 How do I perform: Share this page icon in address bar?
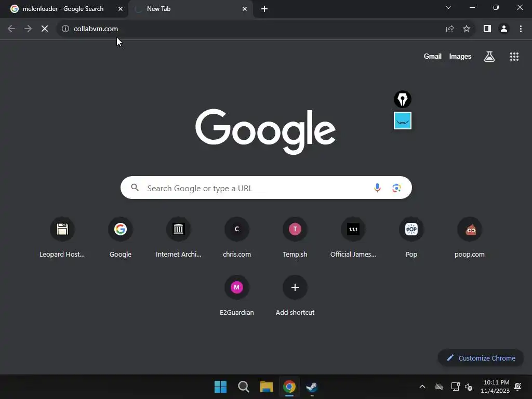click(x=450, y=29)
